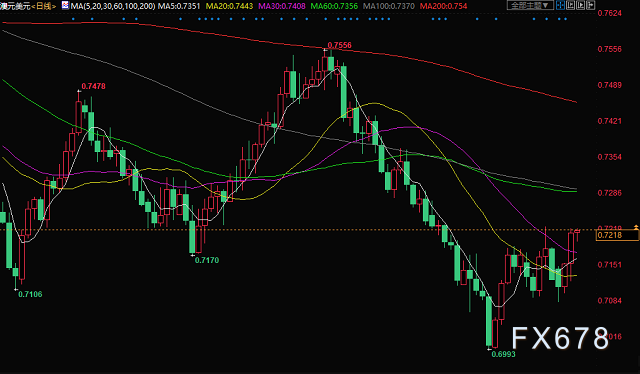Click the MA20:0.7443 legend label
Image resolution: width=640 pixels, height=374 pixels.
point(229,6)
